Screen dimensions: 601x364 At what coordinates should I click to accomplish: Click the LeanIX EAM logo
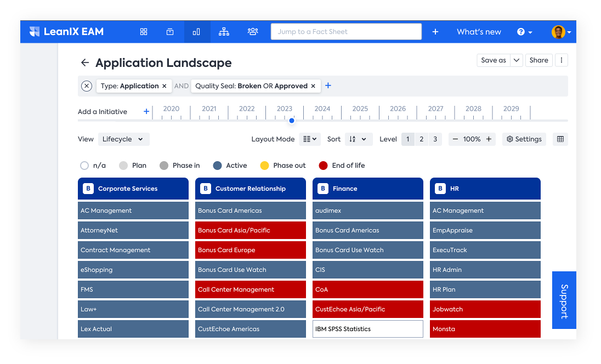point(67,31)
